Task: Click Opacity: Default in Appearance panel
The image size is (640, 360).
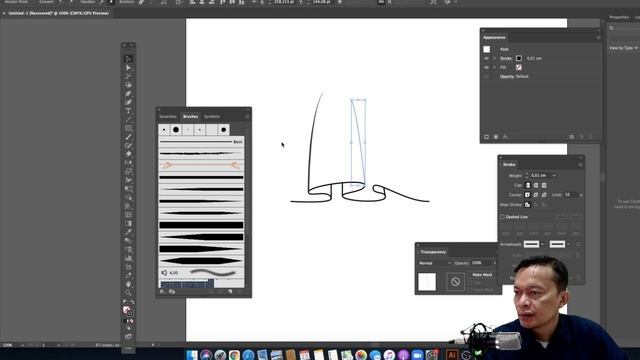Action: [x=514, y=76]
